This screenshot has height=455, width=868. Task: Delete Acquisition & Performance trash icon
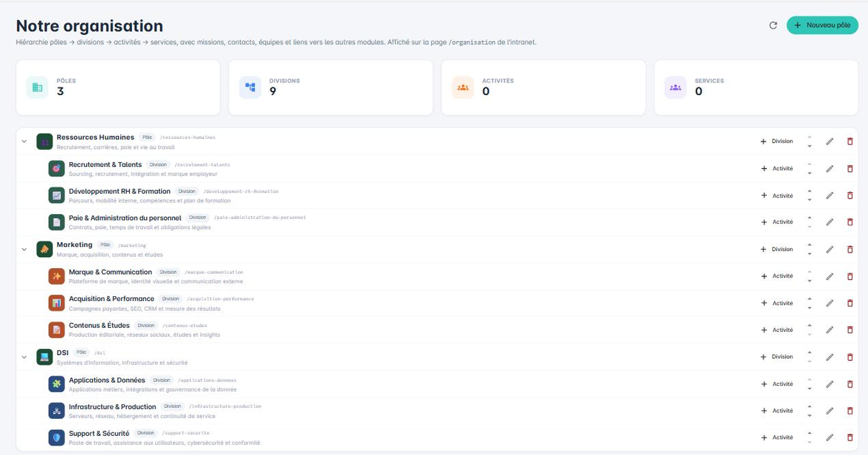click(x=850, y=303)
